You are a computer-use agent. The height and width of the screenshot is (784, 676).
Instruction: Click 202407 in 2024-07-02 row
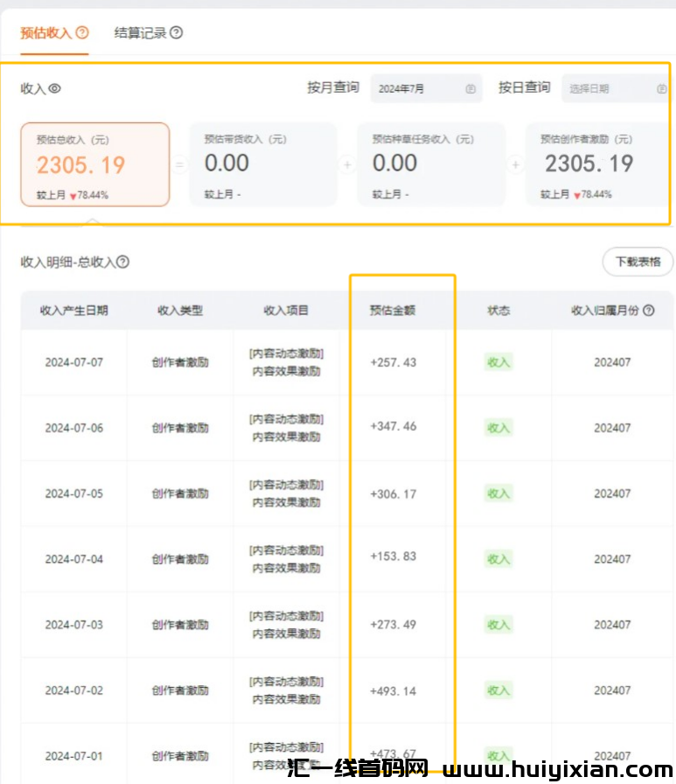point(612,690)
